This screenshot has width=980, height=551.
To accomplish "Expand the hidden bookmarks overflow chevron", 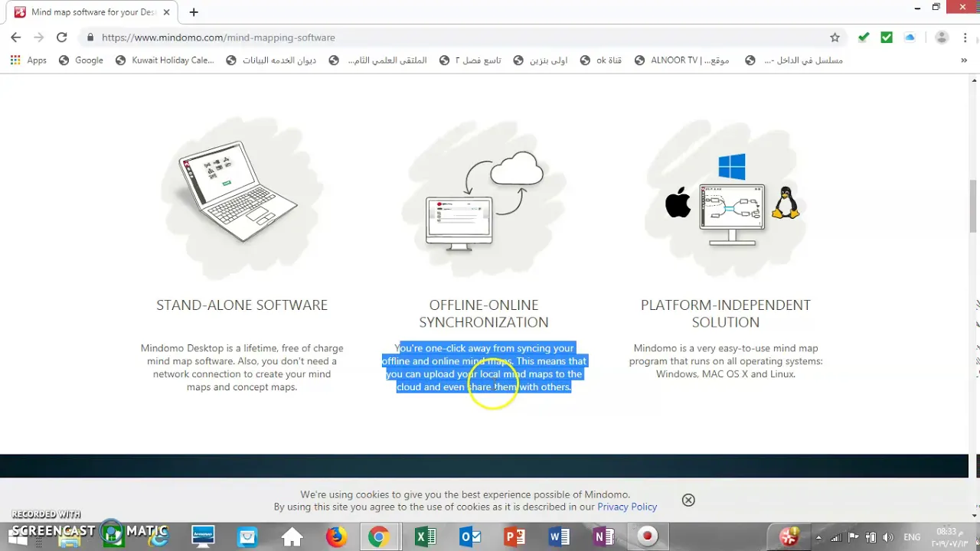I will [964, 60].
